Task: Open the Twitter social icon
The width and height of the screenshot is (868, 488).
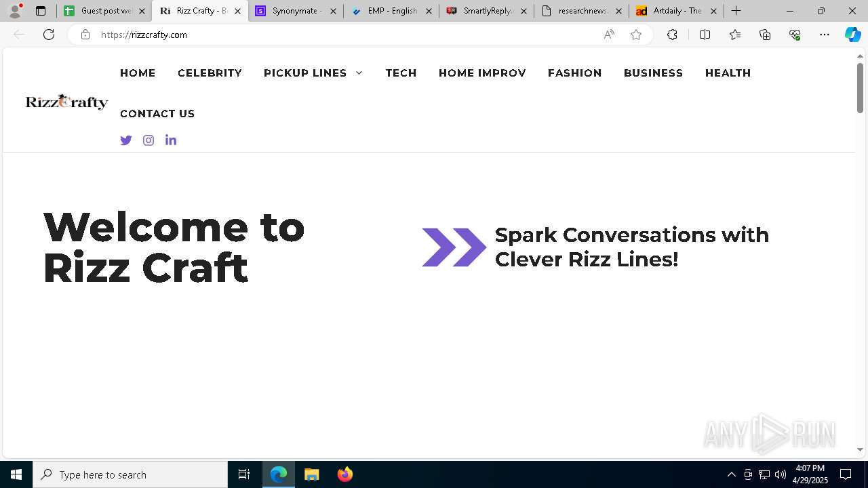Action: point(126,140)
